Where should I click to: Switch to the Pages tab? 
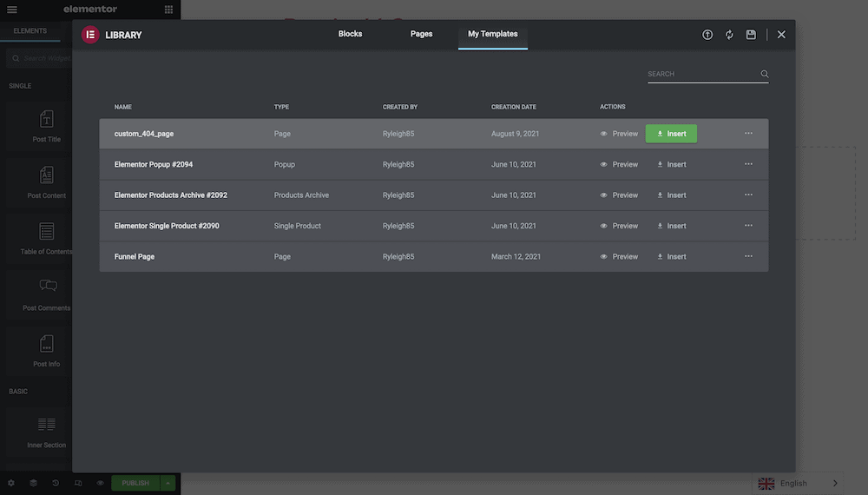coord(421,34)
